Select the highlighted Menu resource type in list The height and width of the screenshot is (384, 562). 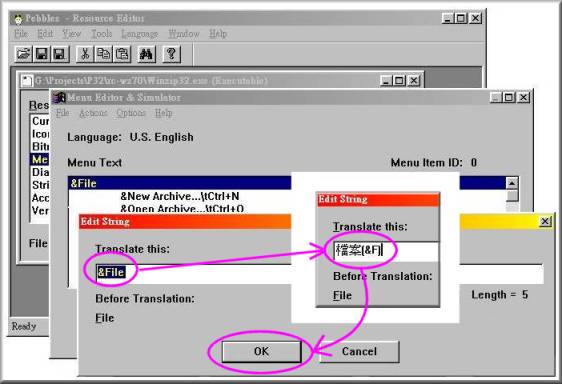[40, 160]
